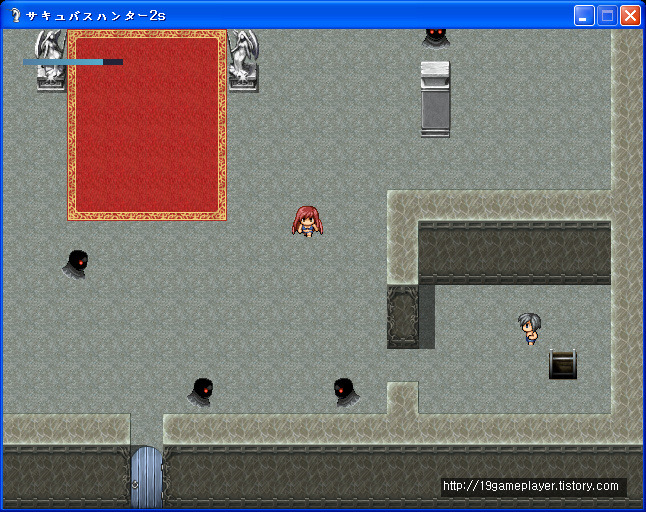The image size is (646, 512).
Task: Click the shadow ghost left of the red carpet
Action: tap(76, 264)
